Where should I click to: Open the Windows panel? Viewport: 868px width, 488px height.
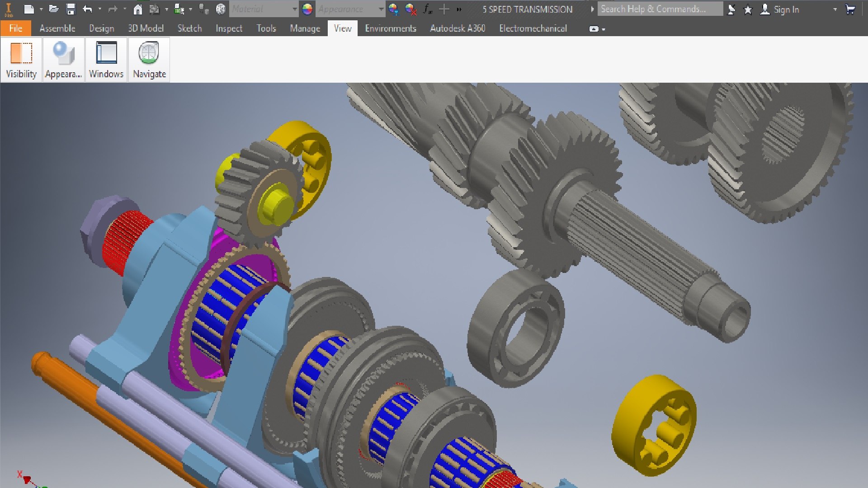(106, 60)
